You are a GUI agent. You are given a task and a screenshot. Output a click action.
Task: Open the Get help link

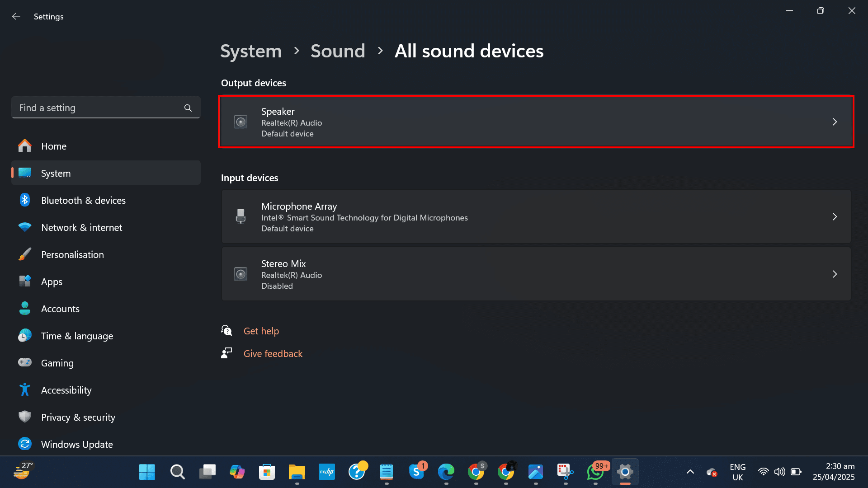coord(261,331)
